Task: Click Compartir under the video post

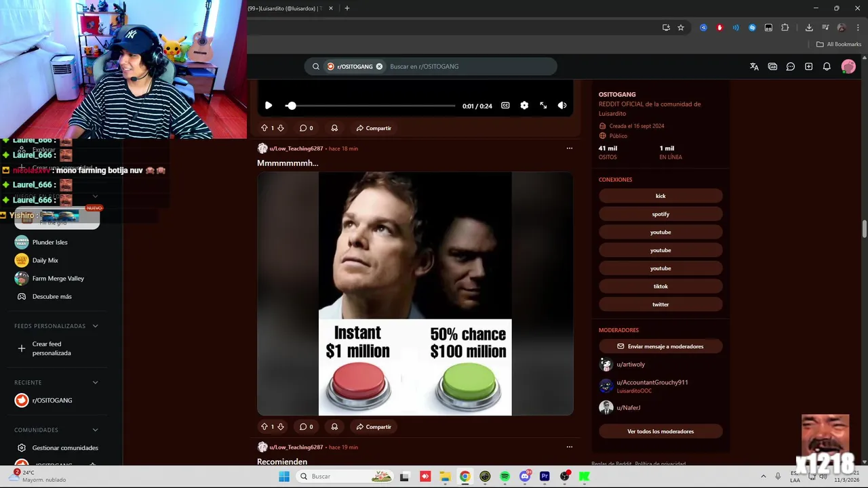Action: tap(374, 128)
